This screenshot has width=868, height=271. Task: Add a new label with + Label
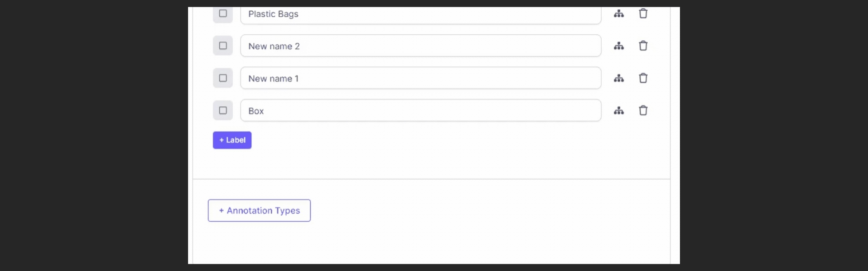pyautogui.click(x=232, y=140)
